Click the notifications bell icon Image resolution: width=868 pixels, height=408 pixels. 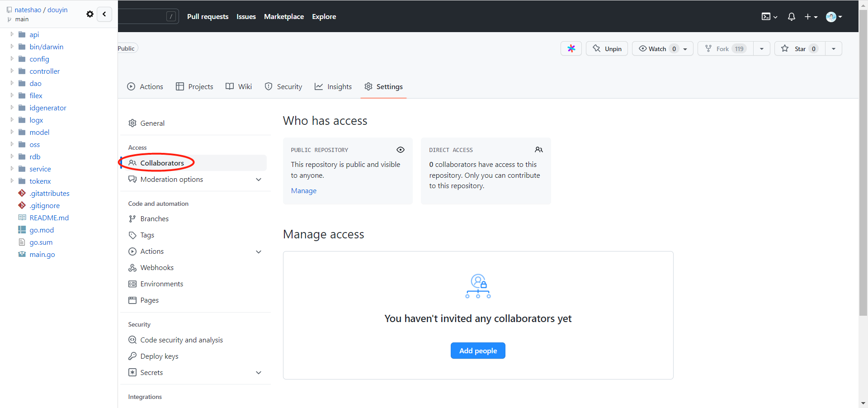tap(791, 17)
